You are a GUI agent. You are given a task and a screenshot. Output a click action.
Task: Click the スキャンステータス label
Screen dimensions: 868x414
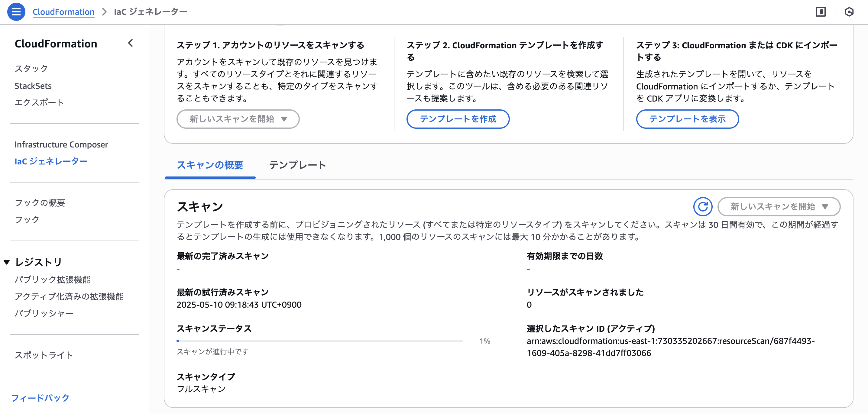[214, 329]
